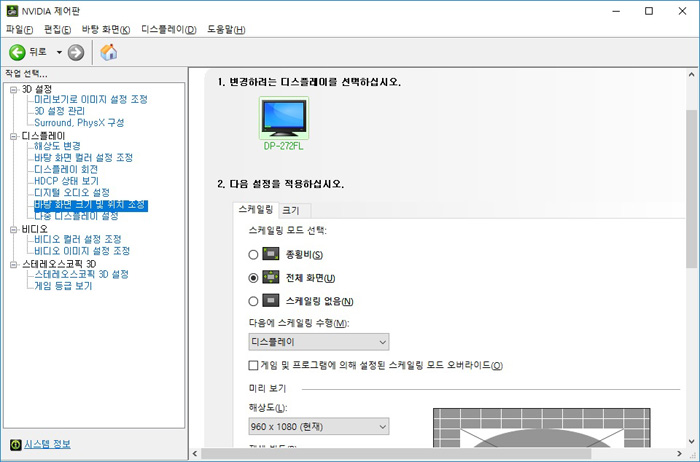Click the vertical scrollbar up arrow
This screenshot has width=700, height=462.
(x=692, y=74)
